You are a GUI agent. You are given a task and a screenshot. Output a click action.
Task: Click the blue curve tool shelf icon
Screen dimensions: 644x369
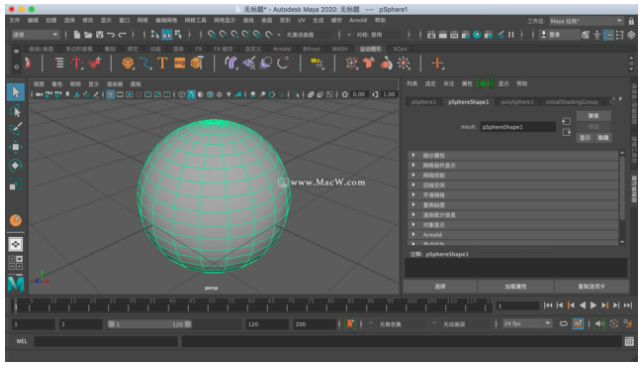click(x=145, y=63)
